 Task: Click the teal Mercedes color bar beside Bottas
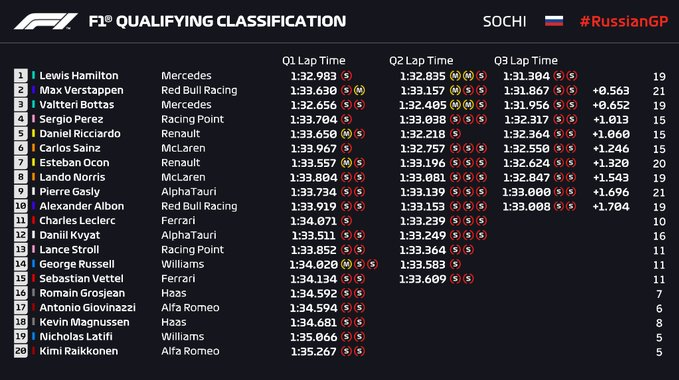pos(33,104)
